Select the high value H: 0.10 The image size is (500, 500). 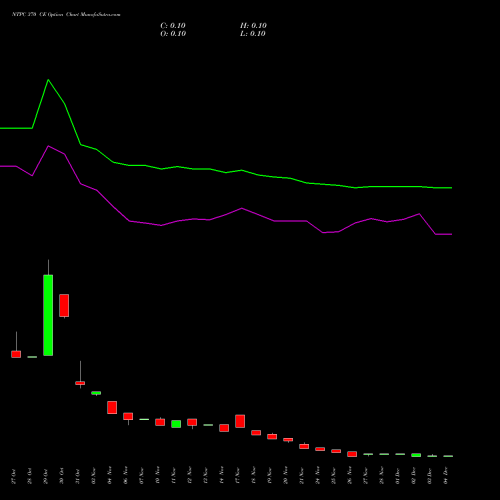click(x=253, y=26)
